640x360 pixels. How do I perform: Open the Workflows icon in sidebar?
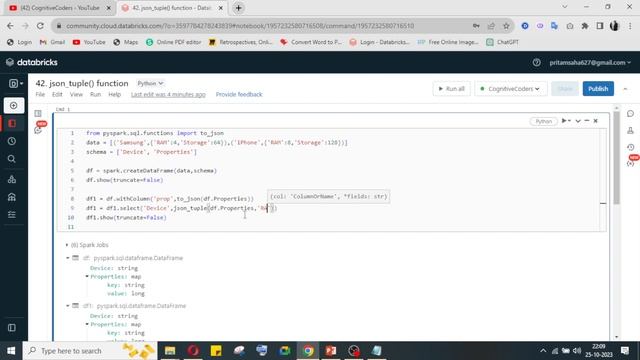tap(12, 215)
